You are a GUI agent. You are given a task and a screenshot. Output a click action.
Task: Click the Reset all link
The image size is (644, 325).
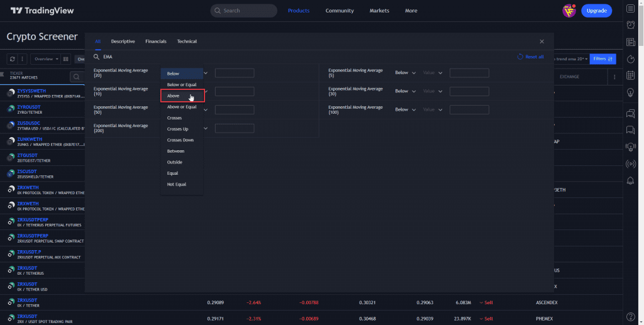[530, 57]
